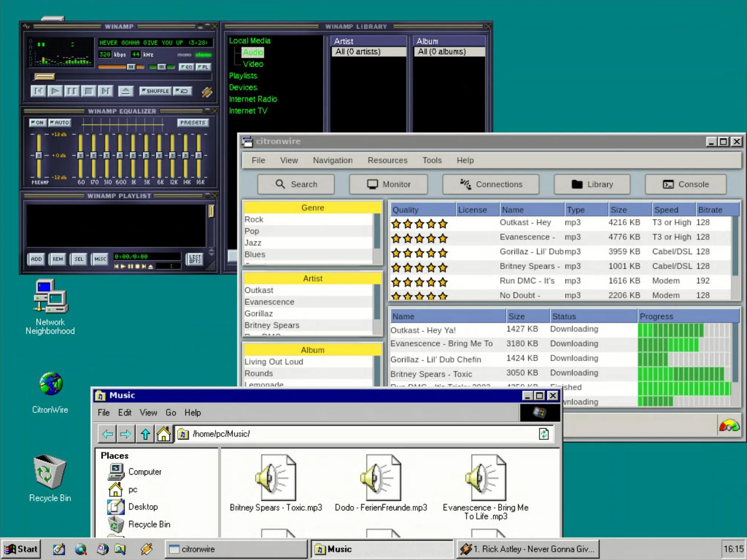Launch Winamp from the quick launch lightning icon
Image resolution: width=747 pixels, height=560 pixels.
coord(146,549)
